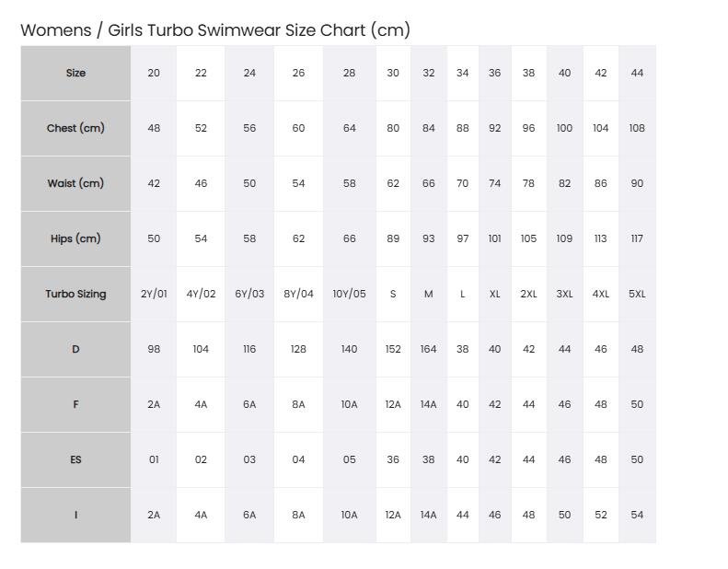
Task: Select the I row value 54
Action: 637,515
